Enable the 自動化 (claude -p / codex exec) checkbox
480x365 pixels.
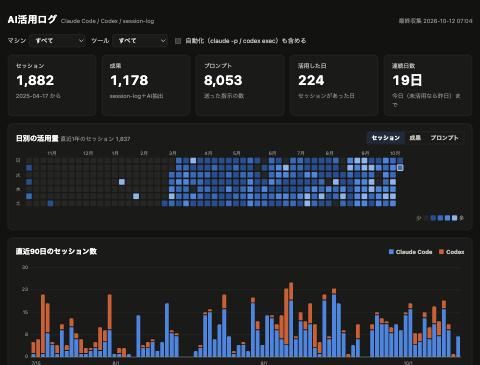(178, 41)
